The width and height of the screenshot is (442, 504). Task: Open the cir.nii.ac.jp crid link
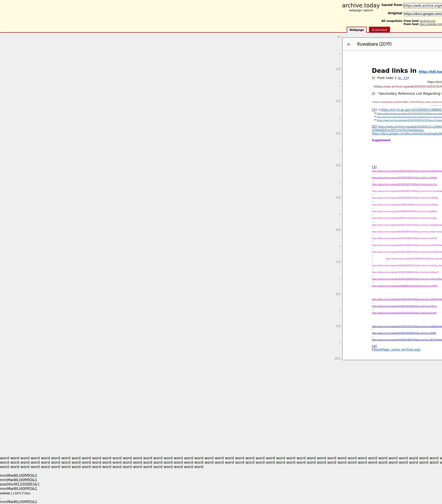411,110
